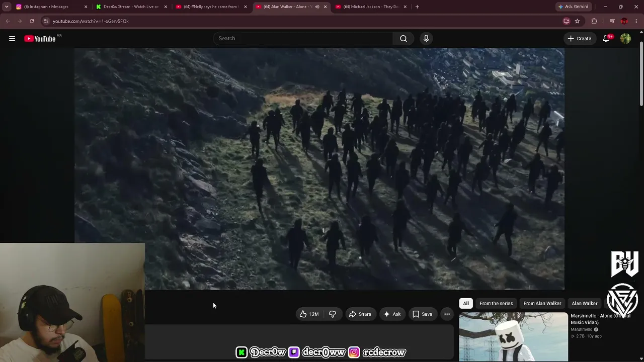Open the Chrome three-dot menu
The image size is (644, 362).
(636, 21)
